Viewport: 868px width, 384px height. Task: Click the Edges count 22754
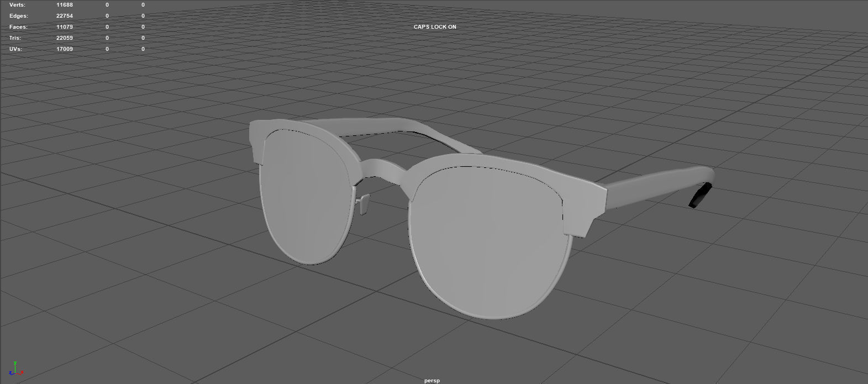(x=64, y=15)
